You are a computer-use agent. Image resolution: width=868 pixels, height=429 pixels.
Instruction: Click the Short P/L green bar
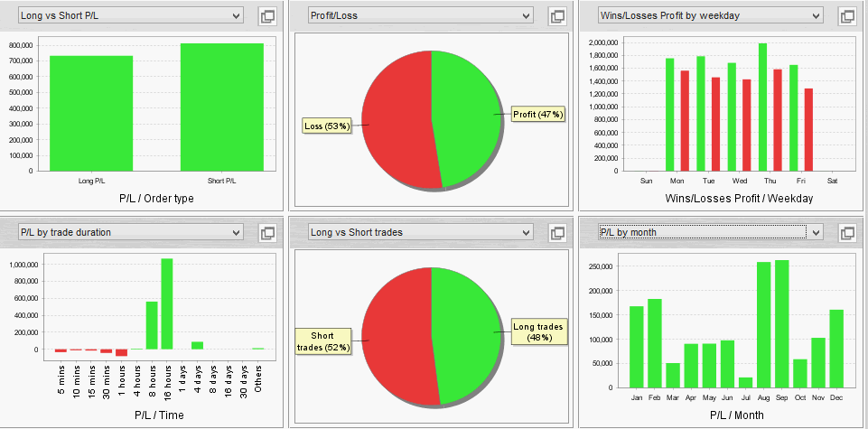point(222,107)
